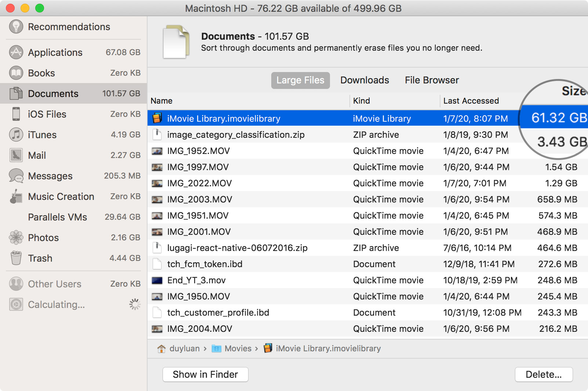The image size is (588, 391).
Task: Switch to the Downloads tab
Action: tap(364, 80)
